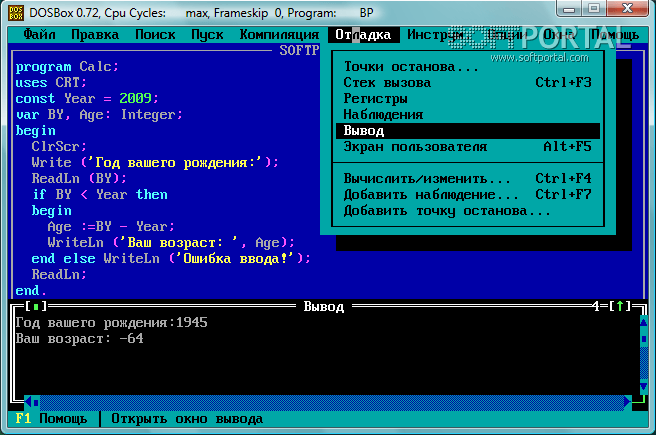Click the horizontal scrollbar track in Вывод
This screenshot has height=435, width=656.
tap(331, 402)
